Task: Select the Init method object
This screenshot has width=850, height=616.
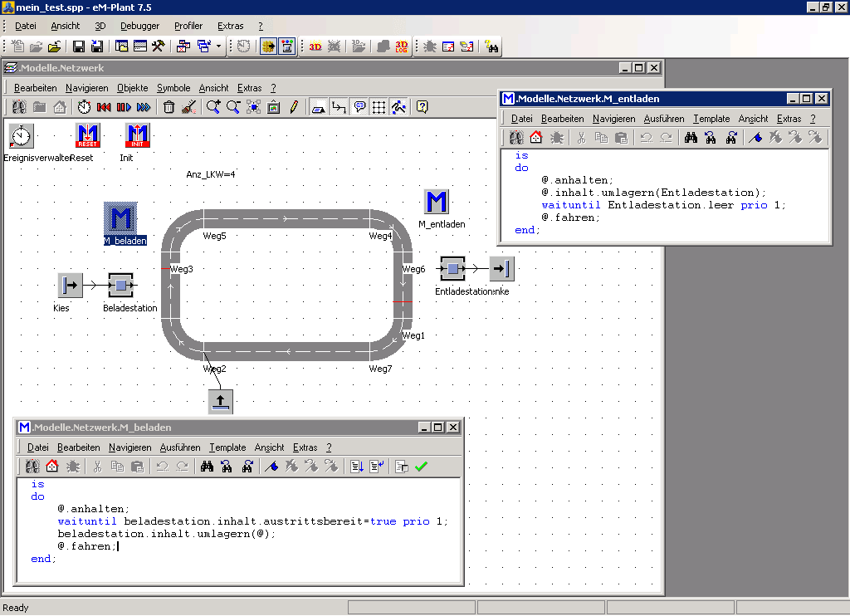Action: click(138, 135)
